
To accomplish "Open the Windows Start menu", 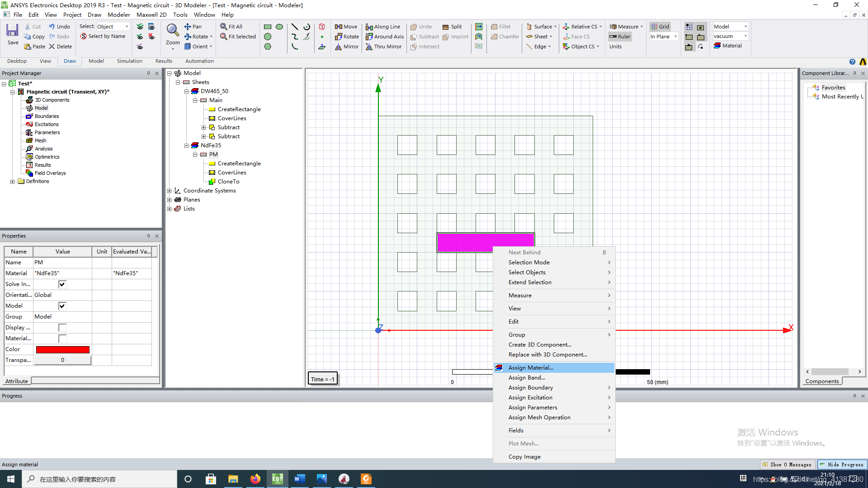I will [x=11, y=479].
